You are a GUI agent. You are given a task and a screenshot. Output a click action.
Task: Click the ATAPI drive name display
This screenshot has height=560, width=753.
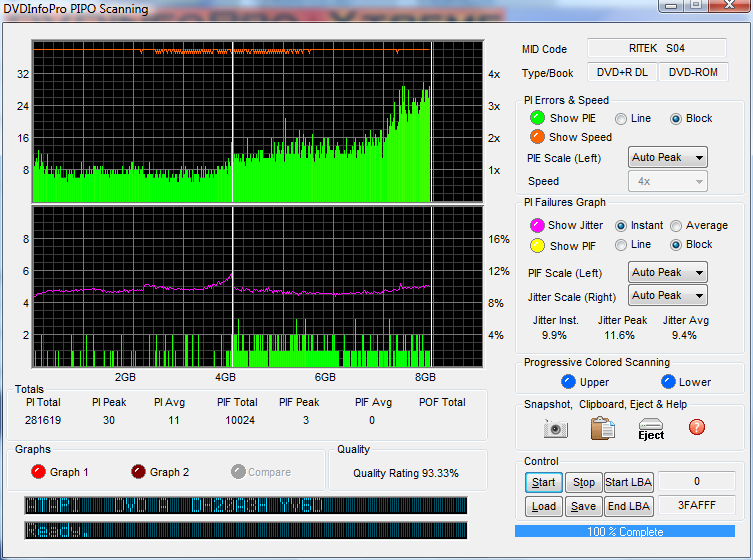pos(245,505)
